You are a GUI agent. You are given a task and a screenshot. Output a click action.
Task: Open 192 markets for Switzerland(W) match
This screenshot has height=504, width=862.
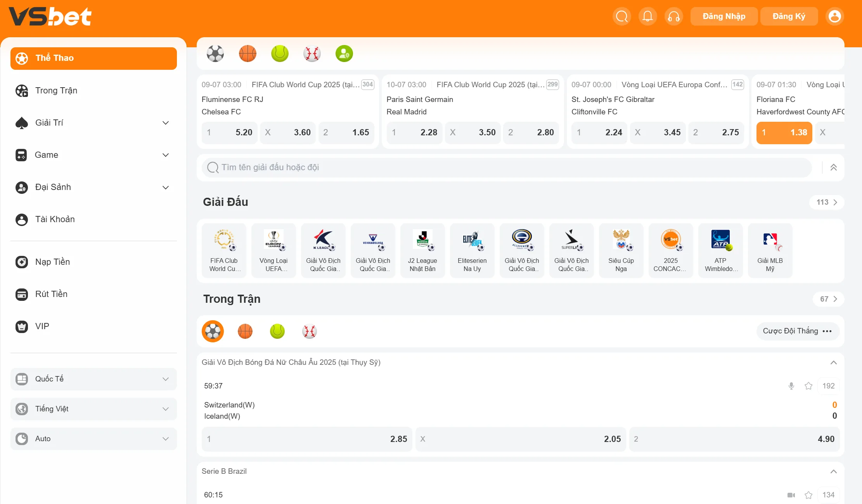[x=828, y=386]
